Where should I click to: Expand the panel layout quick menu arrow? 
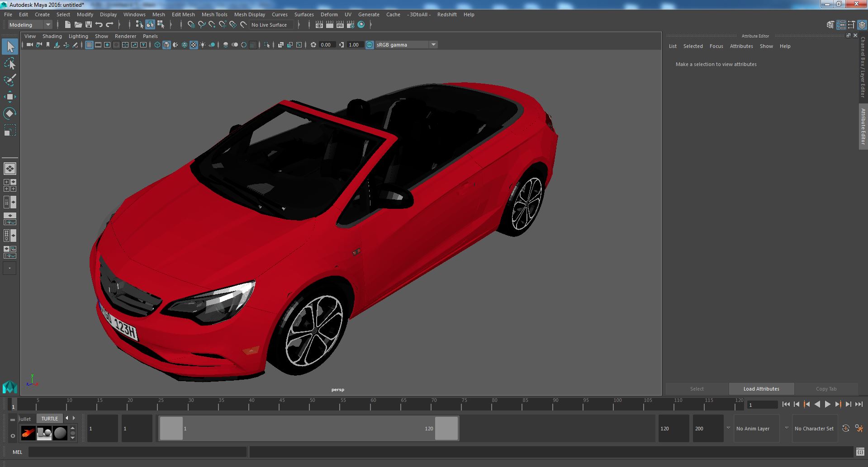9,268
